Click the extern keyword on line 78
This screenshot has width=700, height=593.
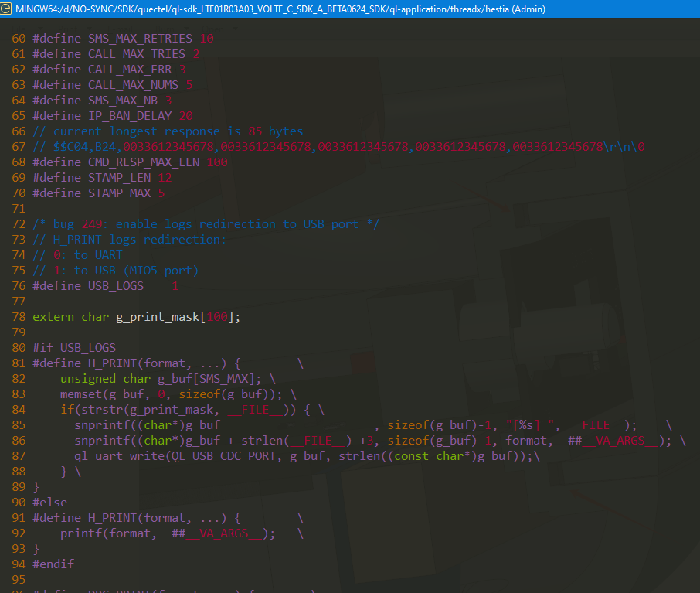click(x=53, y=317)
